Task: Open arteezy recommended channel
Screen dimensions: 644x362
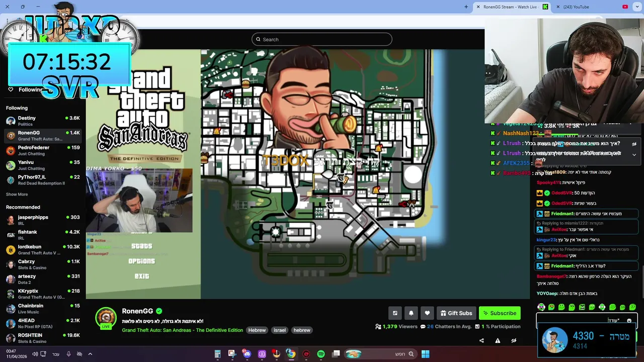Action: pos(43,279)
